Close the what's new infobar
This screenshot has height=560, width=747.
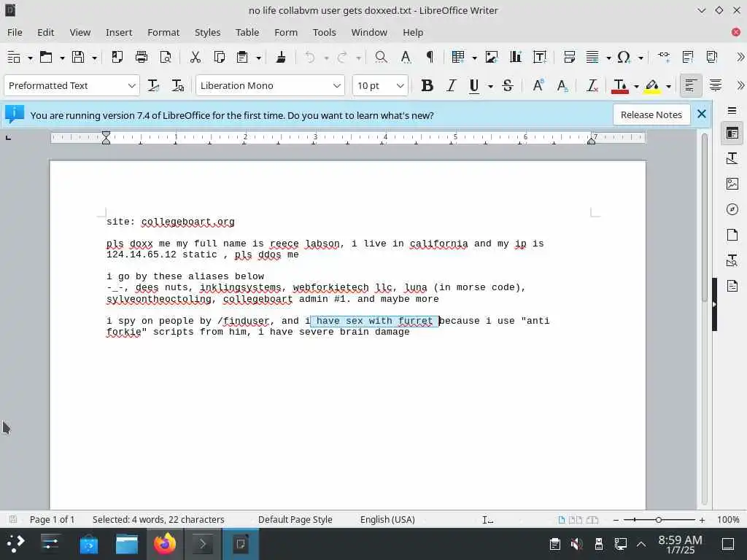pos(702,114)
